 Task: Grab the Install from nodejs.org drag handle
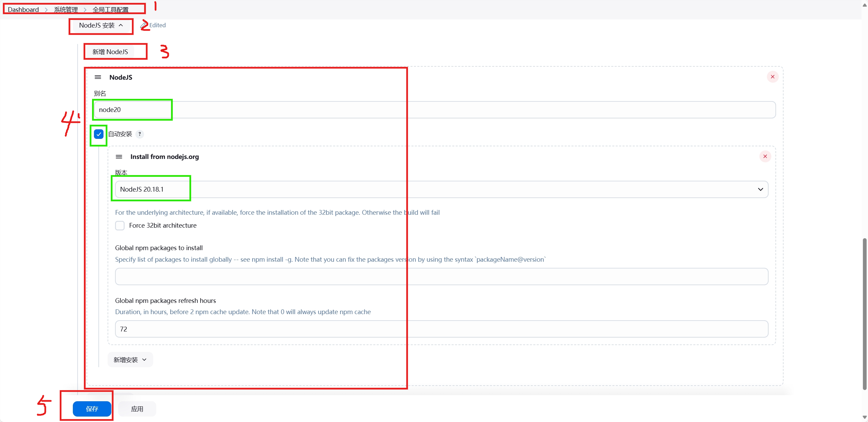[x=119, y=157]
